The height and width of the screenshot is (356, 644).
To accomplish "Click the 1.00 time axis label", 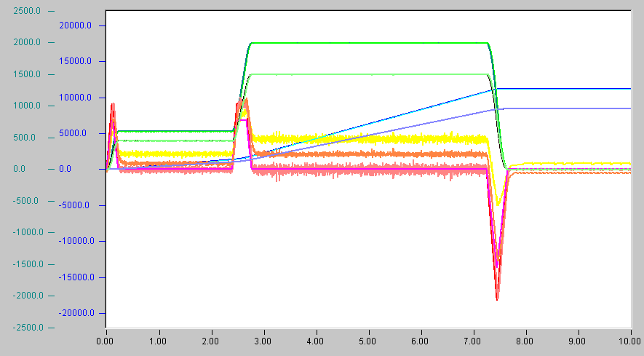I will coord(157,341).
